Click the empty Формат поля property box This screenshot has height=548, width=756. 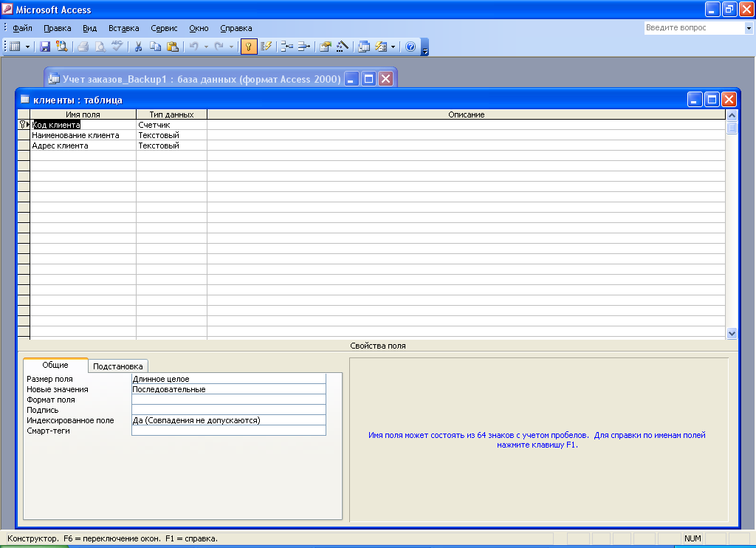tap(229, 400)
